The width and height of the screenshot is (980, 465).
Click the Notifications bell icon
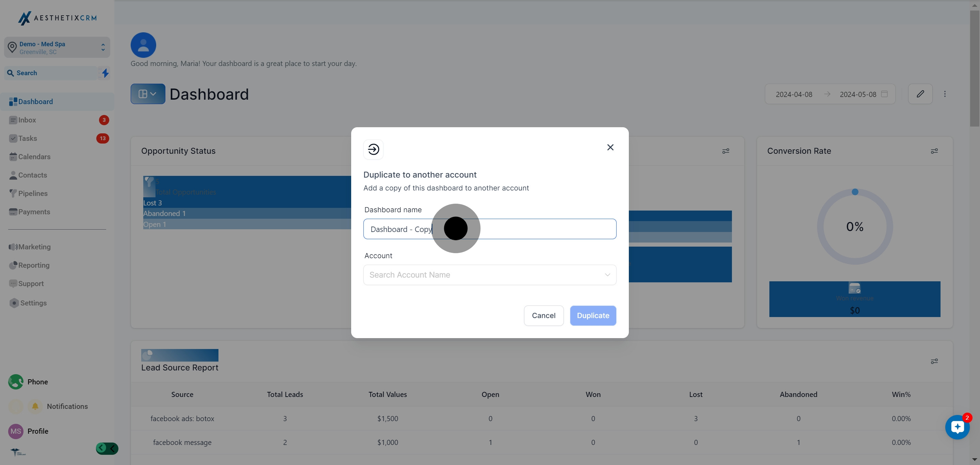pos(35,406)
